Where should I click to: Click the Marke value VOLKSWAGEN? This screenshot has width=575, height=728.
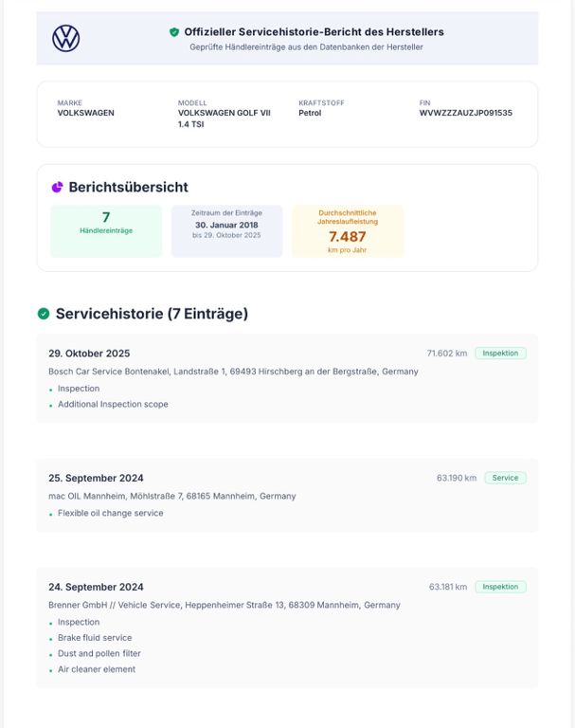(x=86, y=113)
